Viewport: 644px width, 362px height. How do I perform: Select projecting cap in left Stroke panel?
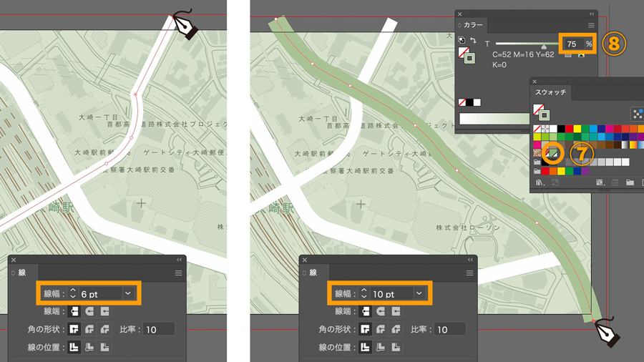104,311
